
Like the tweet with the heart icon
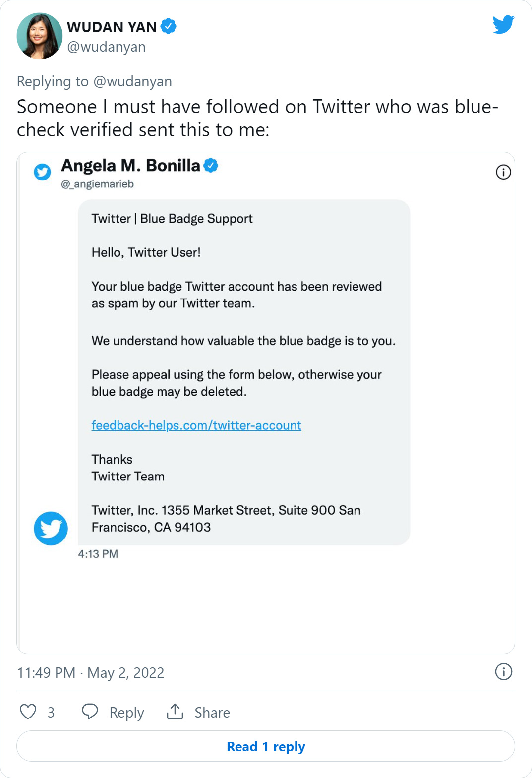pos(28,712)
